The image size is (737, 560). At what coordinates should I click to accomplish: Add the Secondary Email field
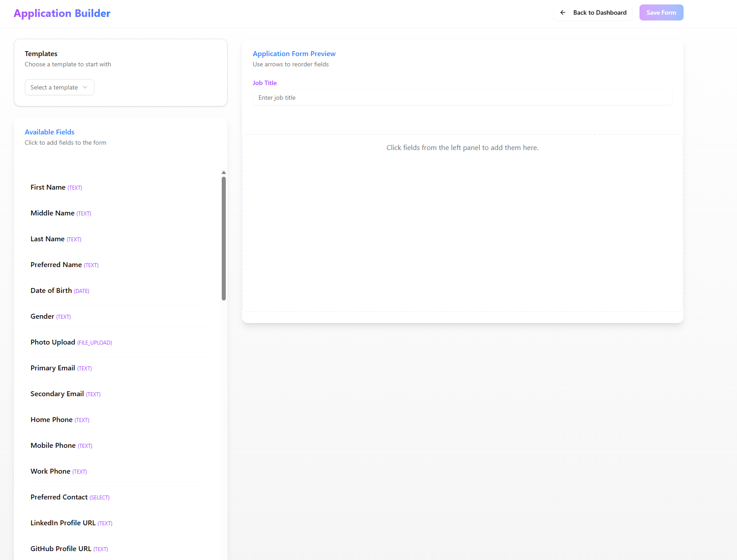pyautogui.click(x=118, y=394)
